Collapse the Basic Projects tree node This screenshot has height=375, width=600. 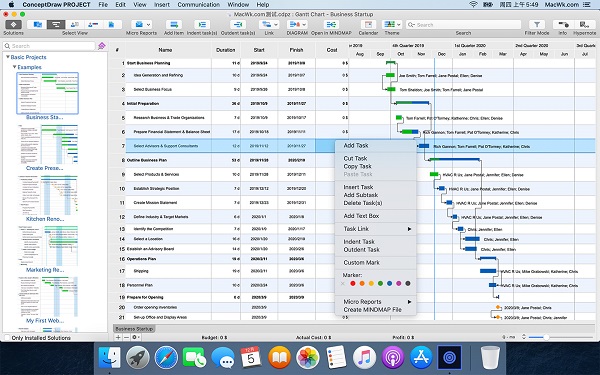click(8, 57)
